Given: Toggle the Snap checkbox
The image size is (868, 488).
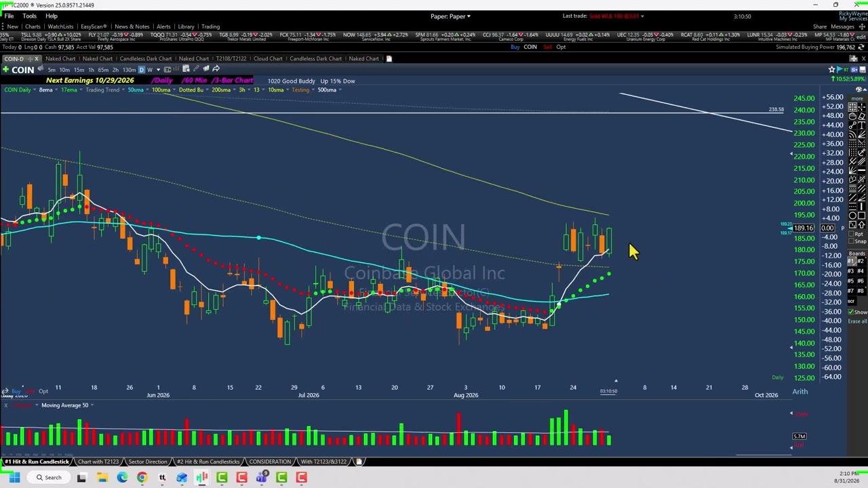Looking at the screenshot, I should [x=851, y=241].
